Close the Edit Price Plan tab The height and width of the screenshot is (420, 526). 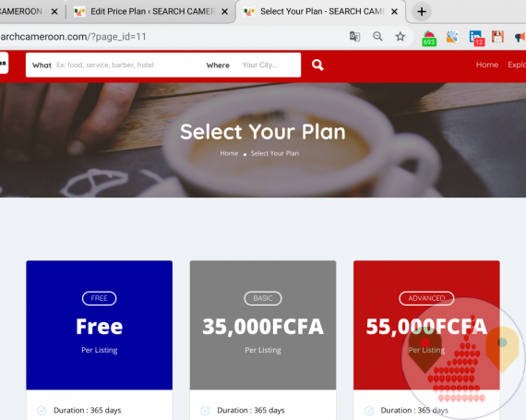[225, 12]
